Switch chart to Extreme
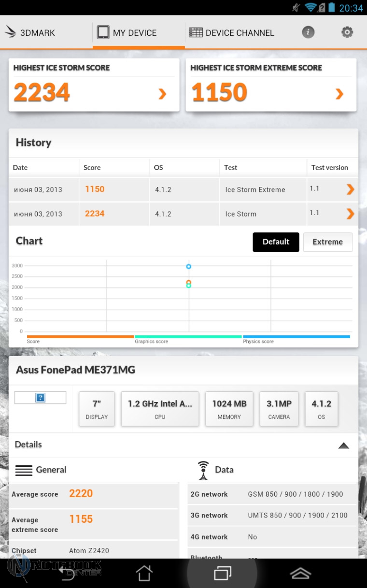The width and height of the screenshot is (367, 588). 327,242
